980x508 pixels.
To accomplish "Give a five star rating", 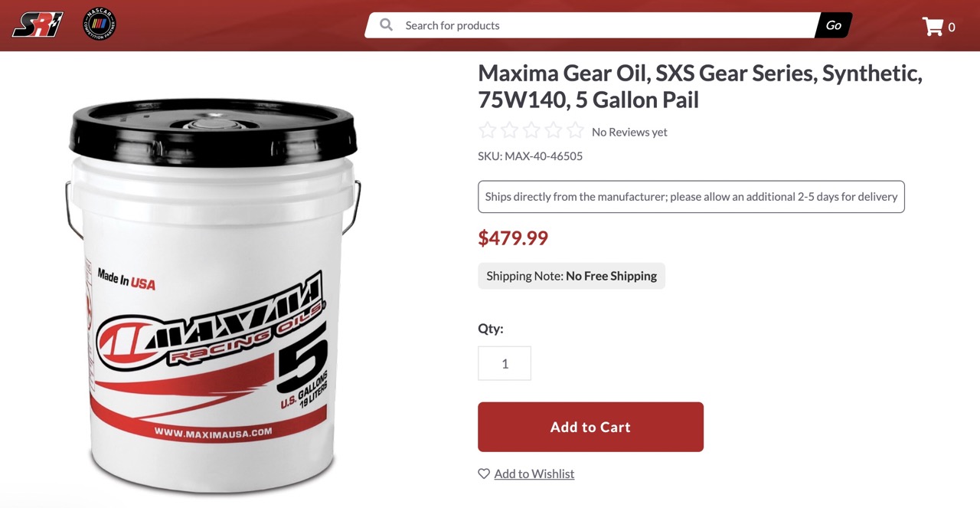I will (x=575, y=131).
